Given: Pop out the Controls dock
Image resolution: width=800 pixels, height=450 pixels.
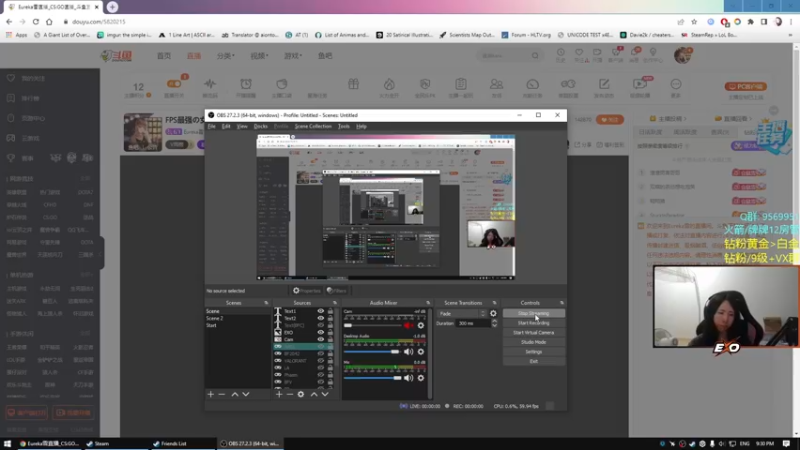Looking at the screenshot, I should [562, 303].
